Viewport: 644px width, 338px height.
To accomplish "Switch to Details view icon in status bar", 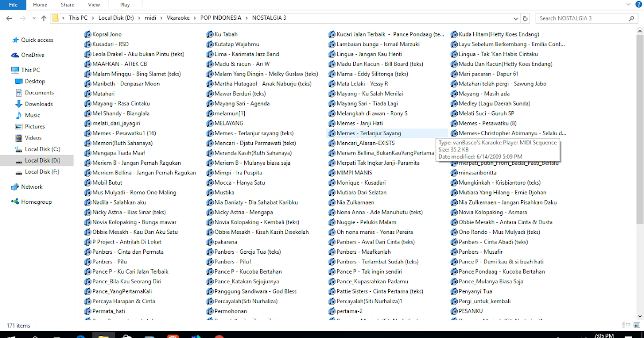I will click(x=626, y=325).
